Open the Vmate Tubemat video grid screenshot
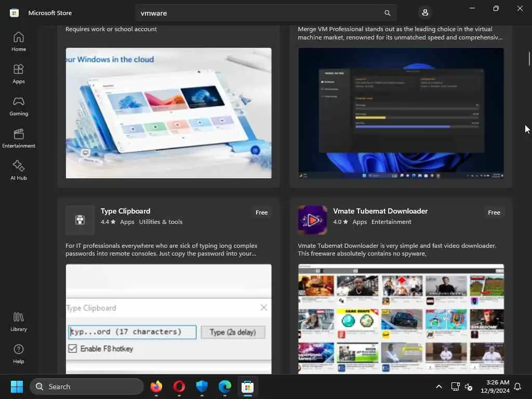532x399 pixels. click(401, 319)
